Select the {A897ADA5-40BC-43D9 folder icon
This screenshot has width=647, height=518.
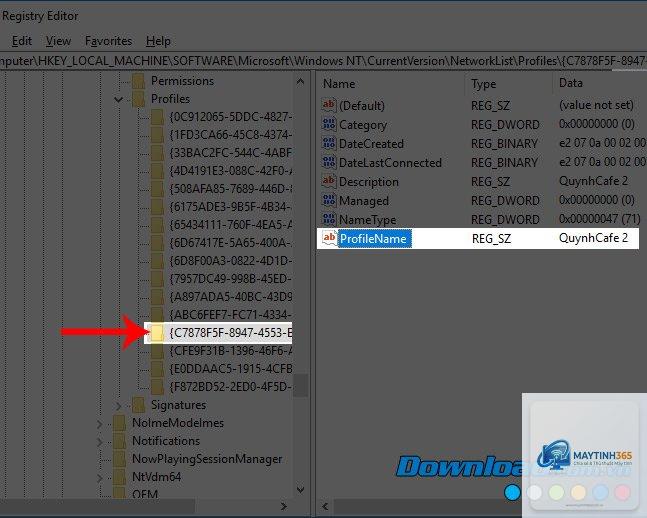tap(157, 297)
